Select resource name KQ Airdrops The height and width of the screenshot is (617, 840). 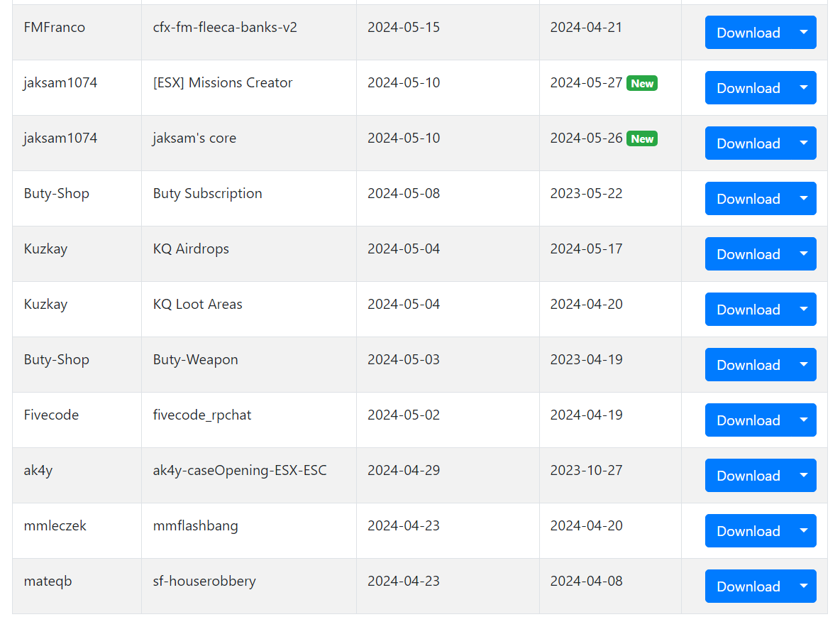(191, 249)
